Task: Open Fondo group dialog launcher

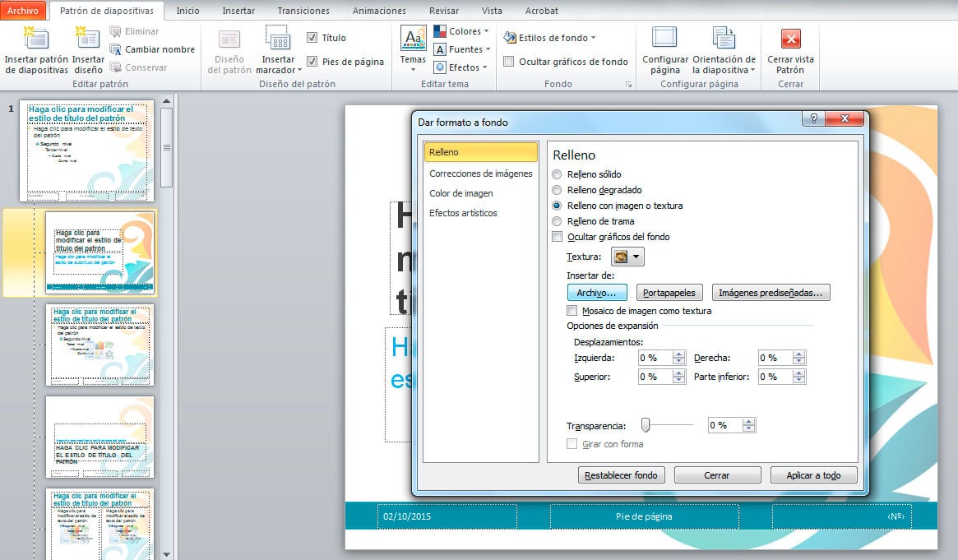Action: tap(628, 85)
